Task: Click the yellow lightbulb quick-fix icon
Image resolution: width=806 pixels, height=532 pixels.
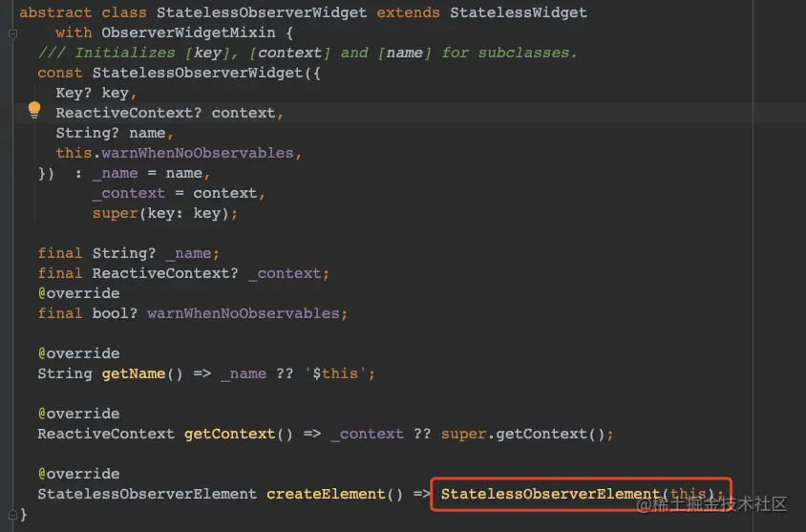Action: pos(34,110)
